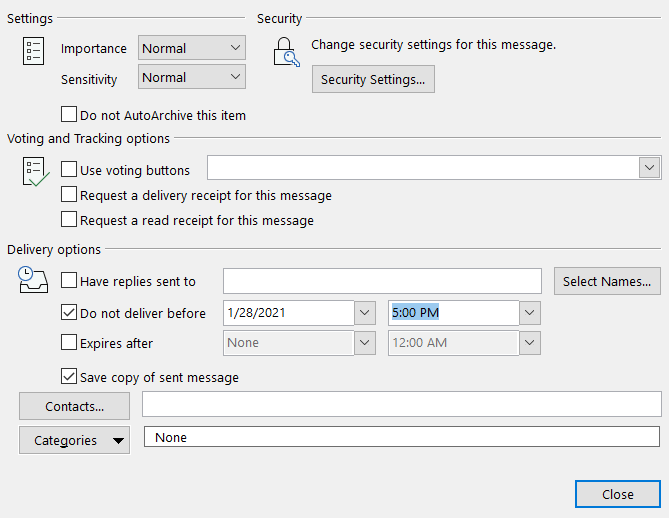Click the Select Names button
The width and height of the screenshot is (669, 518).
point(607,281)
